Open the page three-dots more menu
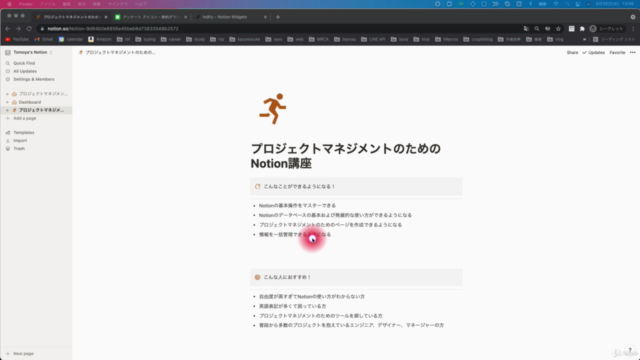Screen dimensions: 640x360 point(633,52)
